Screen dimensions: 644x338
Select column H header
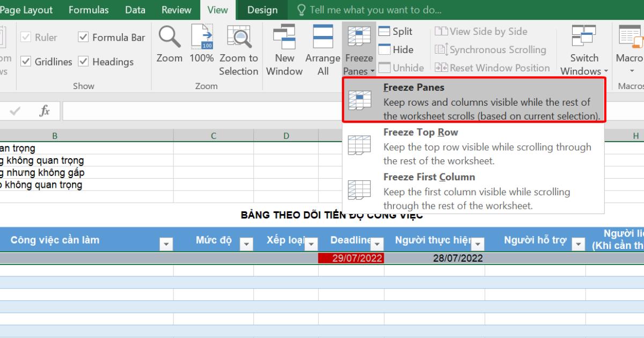click(636, 136)
